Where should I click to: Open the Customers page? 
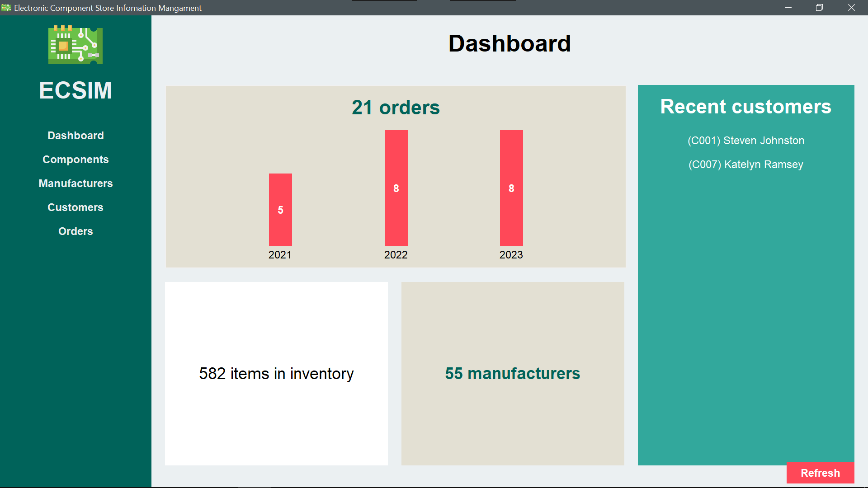click(x=75, y=207)
